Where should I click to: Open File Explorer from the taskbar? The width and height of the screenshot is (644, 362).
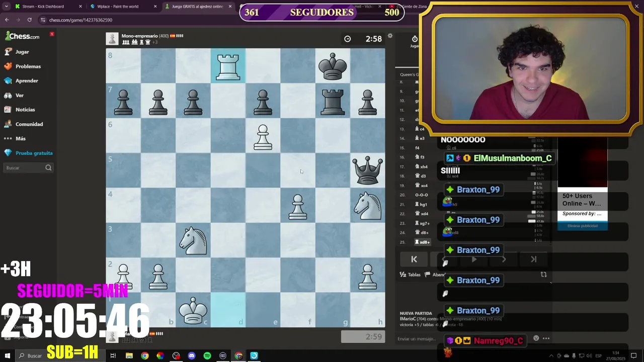click(x=129, y=355)
